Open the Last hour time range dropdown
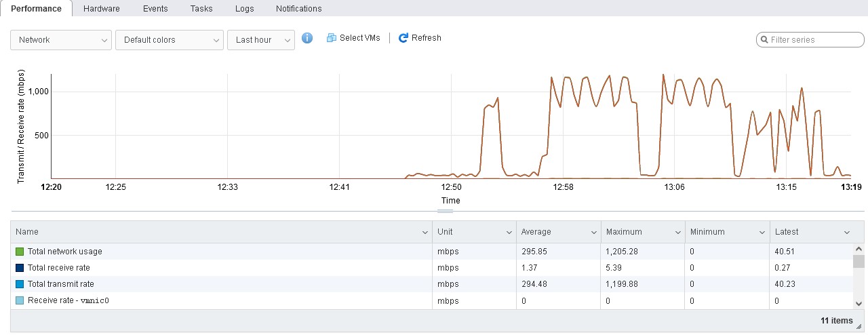The height and width of the screenshot is (335, 868). (x=261, y=40)
